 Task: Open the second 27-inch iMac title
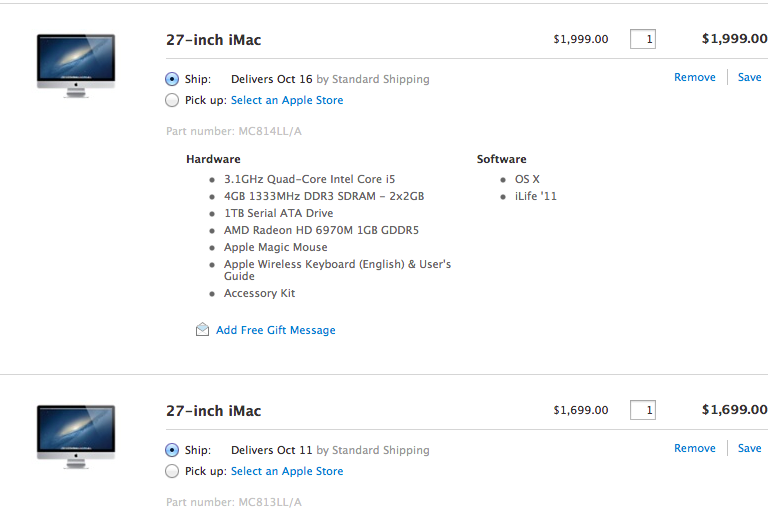pos(214,411)
